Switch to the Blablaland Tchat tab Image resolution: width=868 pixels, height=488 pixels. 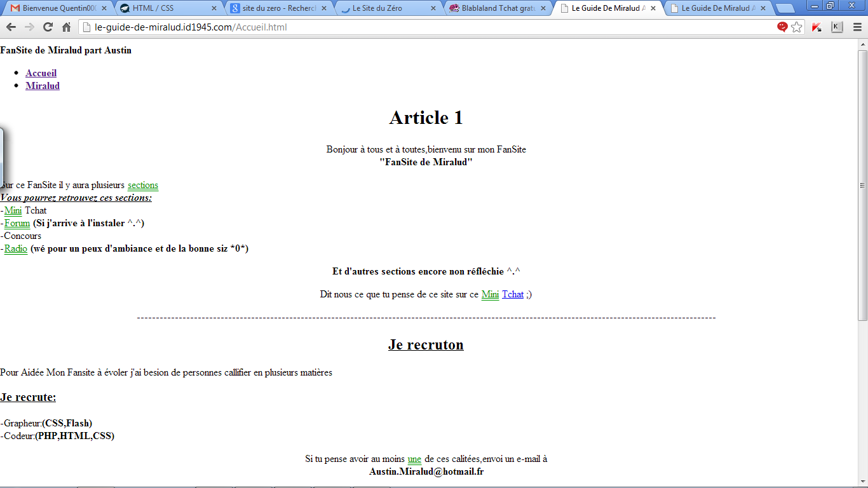tap(492, 8)
